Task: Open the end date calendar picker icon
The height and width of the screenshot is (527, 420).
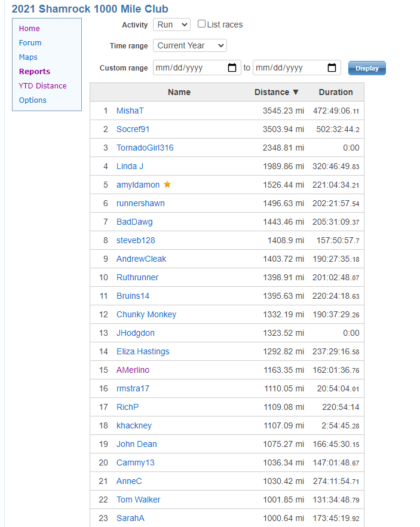Action: (x=332, y=68)
